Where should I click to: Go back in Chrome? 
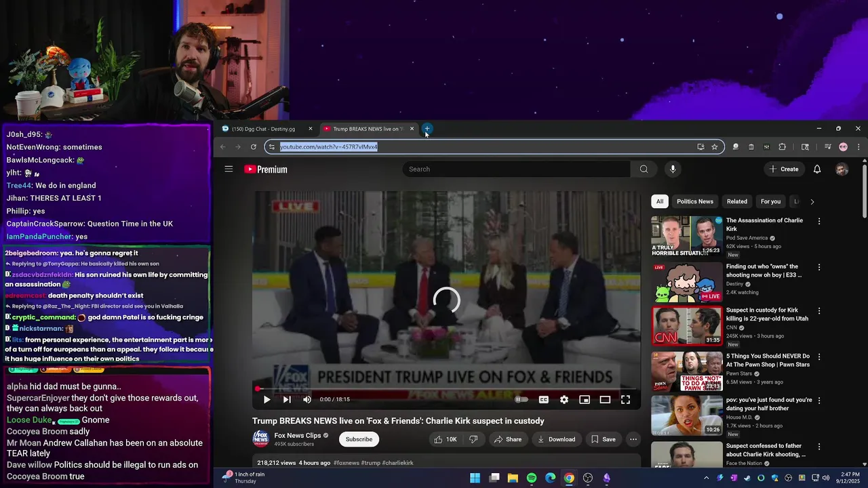point(222,146)
